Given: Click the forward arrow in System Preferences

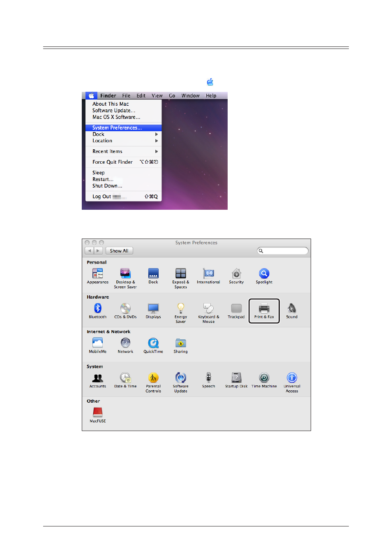Looking at the screenshot, I should [x=98, y=251].
